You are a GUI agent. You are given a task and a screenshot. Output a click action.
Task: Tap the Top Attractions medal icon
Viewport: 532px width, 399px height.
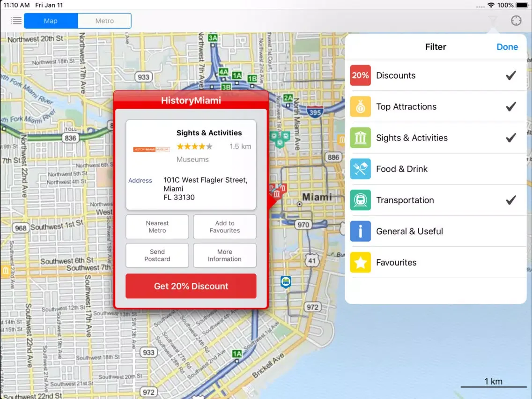[x=360, y=106]
